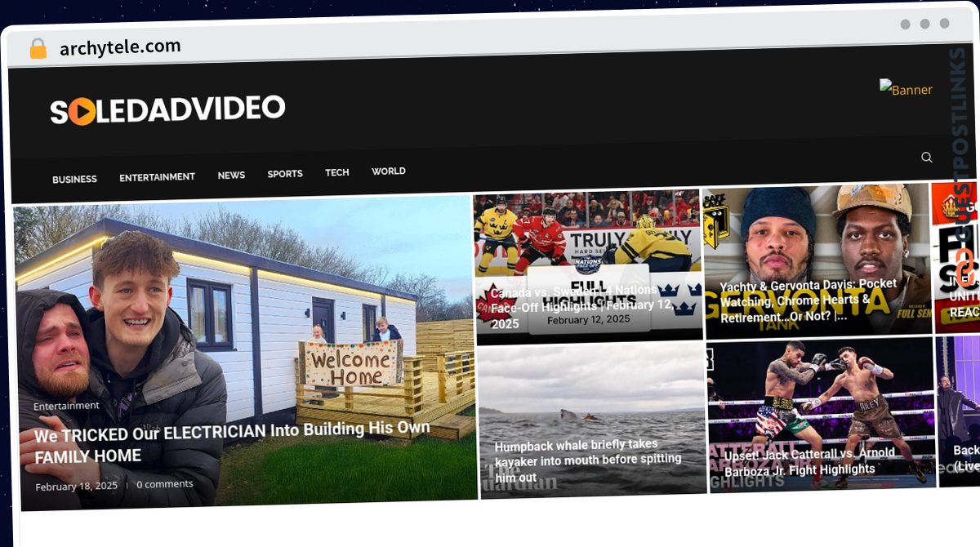Screen dimensions: 980x547
Task: Open the Sports menu item
Action: (x=285, y=173)
